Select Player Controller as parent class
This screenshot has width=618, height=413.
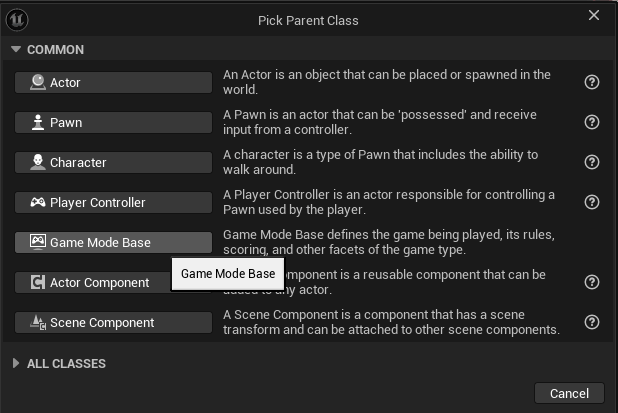tap(113, 202)
